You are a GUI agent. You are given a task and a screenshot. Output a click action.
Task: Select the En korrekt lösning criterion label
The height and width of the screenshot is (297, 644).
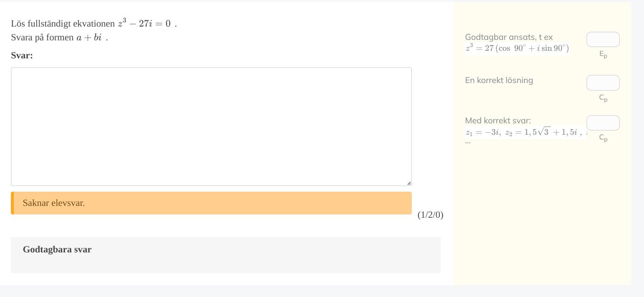click(499, 80)
